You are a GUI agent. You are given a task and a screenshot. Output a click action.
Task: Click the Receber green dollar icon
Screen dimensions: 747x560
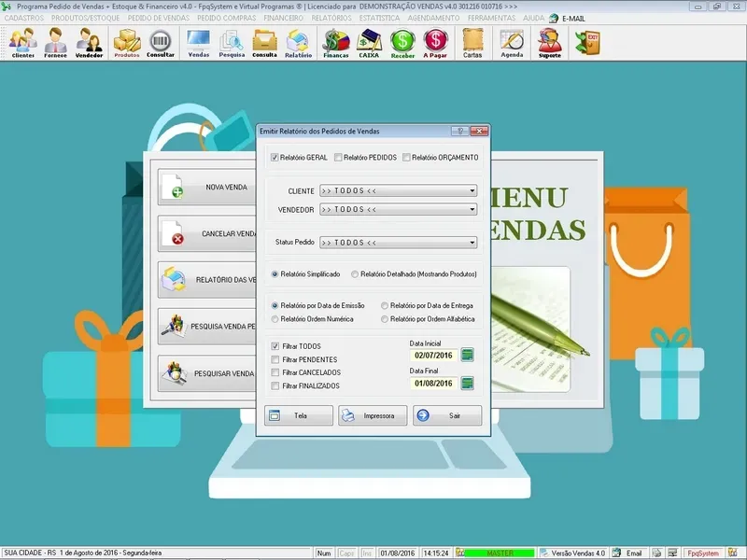402,43
